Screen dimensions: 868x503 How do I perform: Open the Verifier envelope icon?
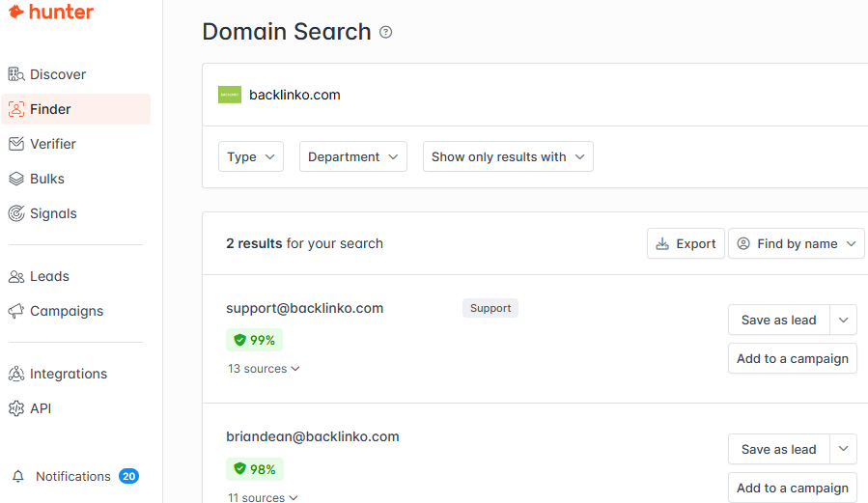pos(16,144)
